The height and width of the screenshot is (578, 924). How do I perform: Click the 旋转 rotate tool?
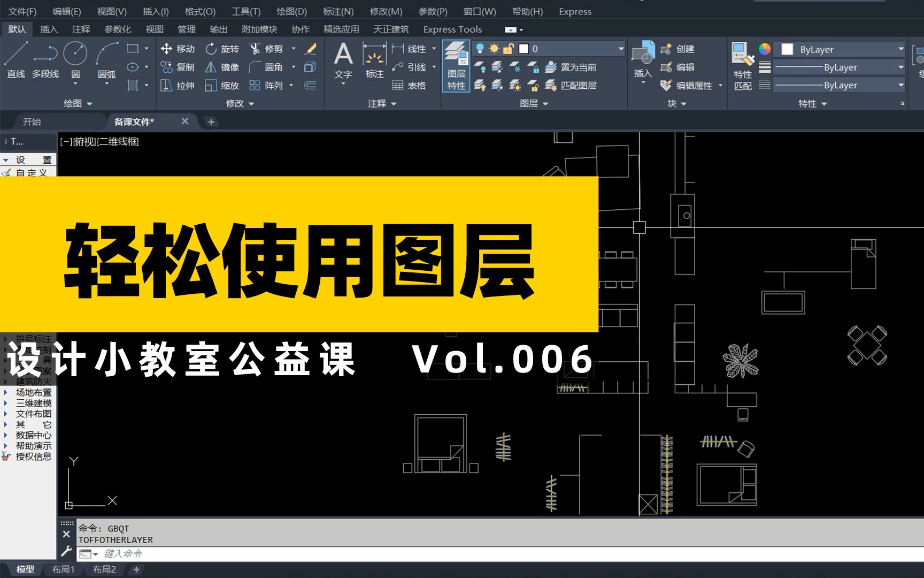pyautogui.click(x=222, y=49)
